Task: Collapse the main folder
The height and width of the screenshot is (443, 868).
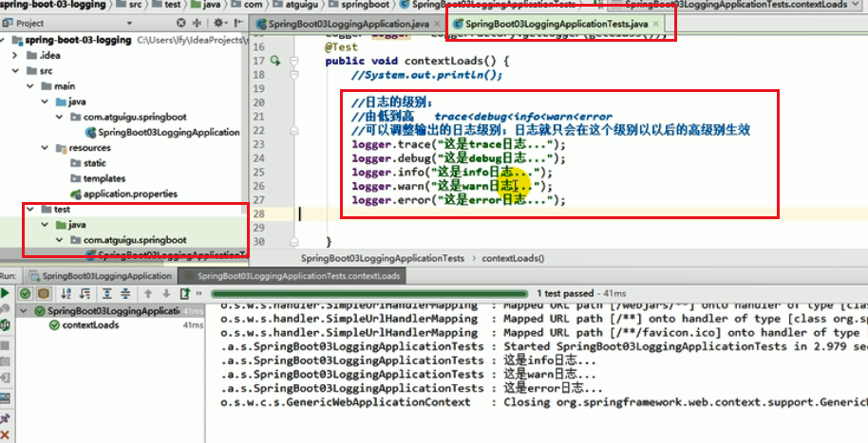Action: point(29,86)
